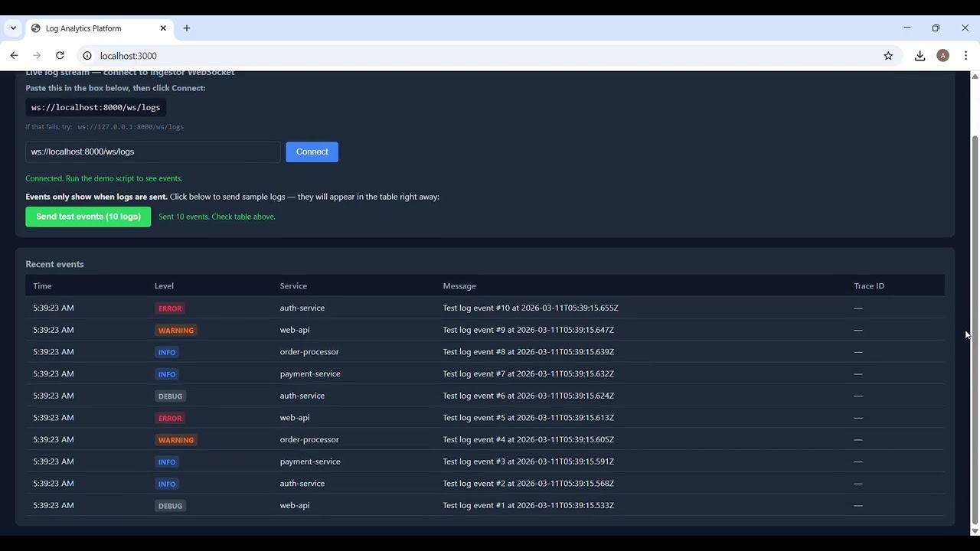Click INFO badge for event #2

[167, 484]
